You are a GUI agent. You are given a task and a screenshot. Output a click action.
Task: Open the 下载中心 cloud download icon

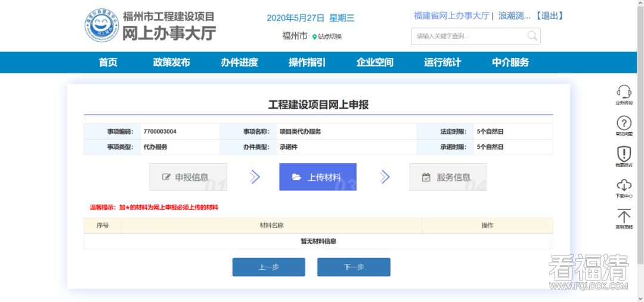coord(624,185)
